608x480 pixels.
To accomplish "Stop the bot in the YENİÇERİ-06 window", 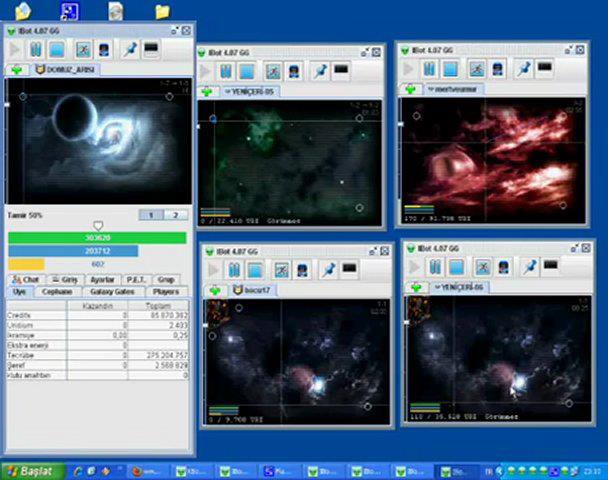I will click(456, 267).
